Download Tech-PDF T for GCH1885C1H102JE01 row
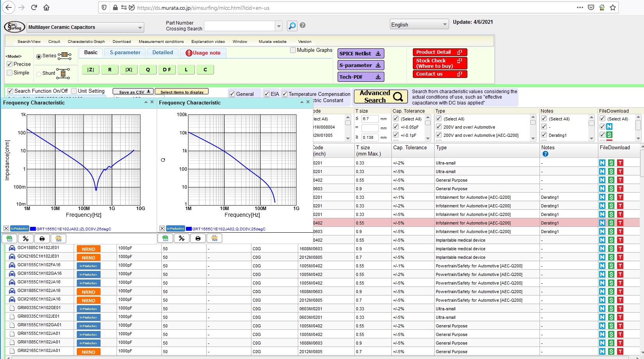The width and height of the screenshot is (644, 359). [620, 249]
